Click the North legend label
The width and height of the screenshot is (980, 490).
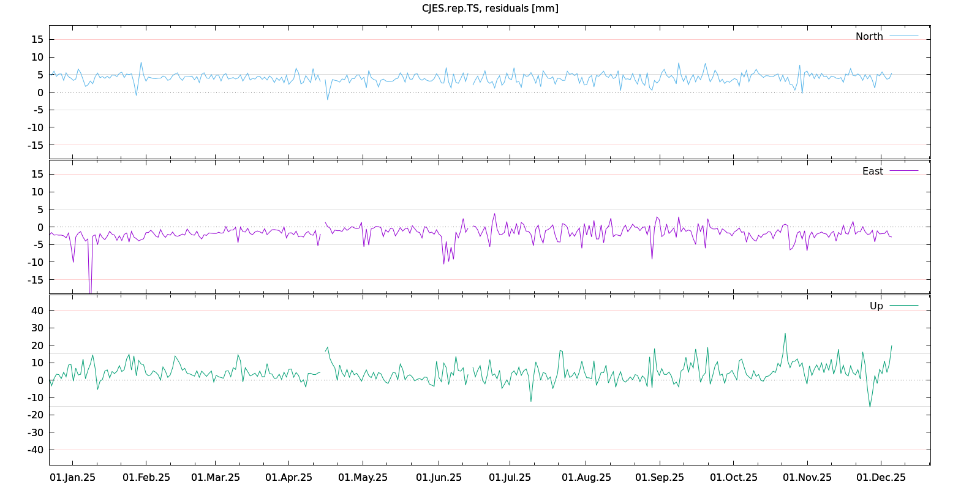pyautogui.click(x=869, y=37)
